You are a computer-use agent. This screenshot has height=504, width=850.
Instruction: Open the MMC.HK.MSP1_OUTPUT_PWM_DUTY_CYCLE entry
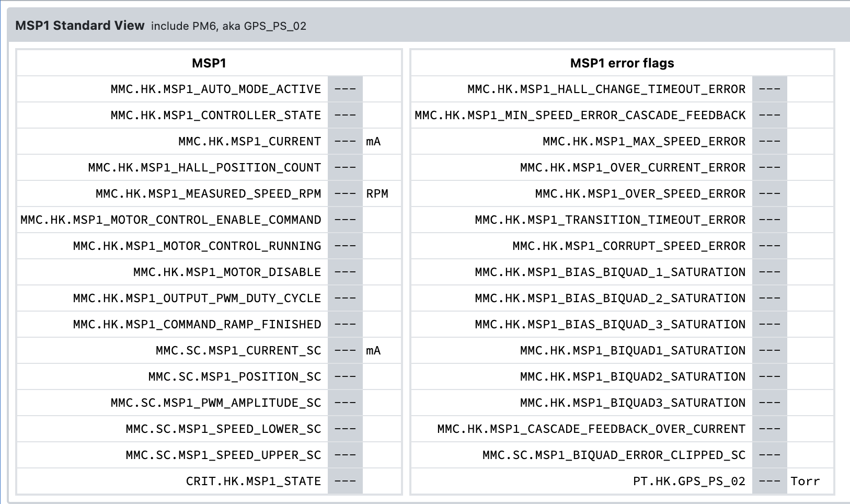[x=197, y=299]
